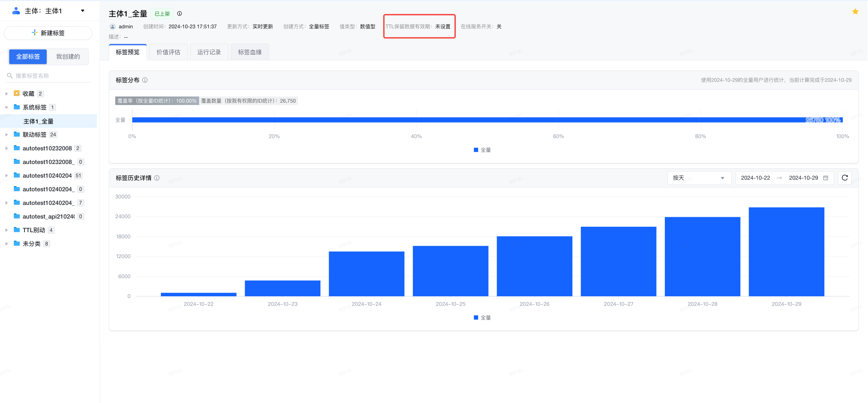Expand the 收藏 tree node
Viewport: 868px width, 403px height.
pos(6,94)
